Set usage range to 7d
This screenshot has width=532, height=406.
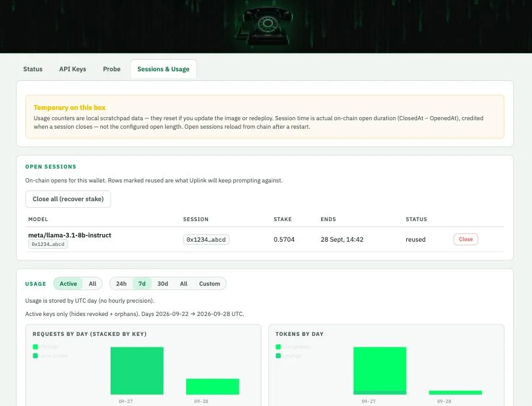pos(142,283)
